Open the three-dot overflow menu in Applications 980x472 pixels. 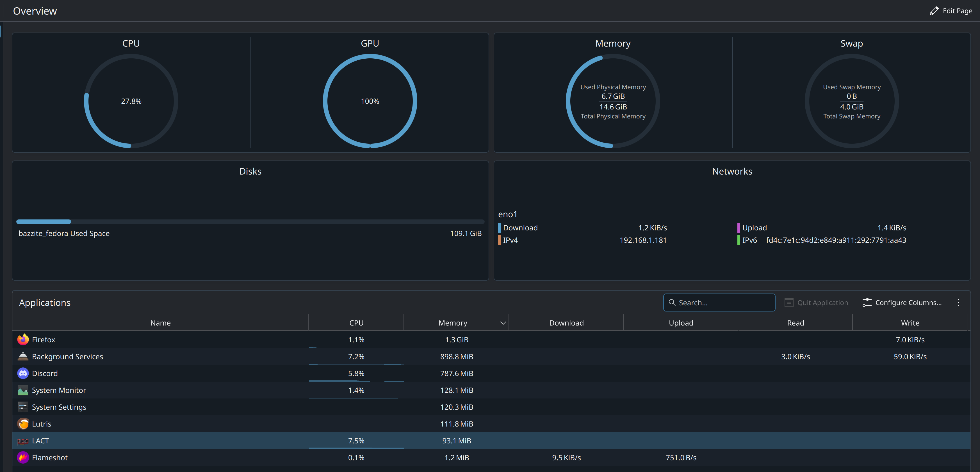(x=958, y=303)
